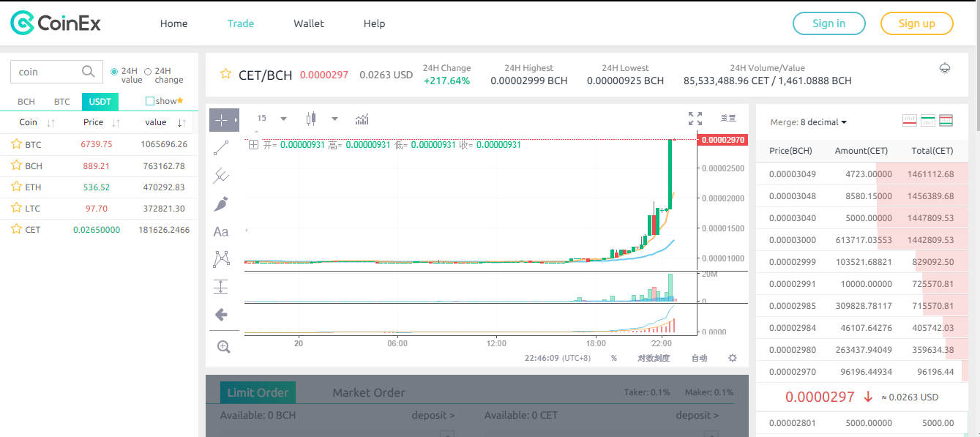This screenshot has width=980, height=437.
Task: Toggle chart fullscreen mode
Action: 695,119
